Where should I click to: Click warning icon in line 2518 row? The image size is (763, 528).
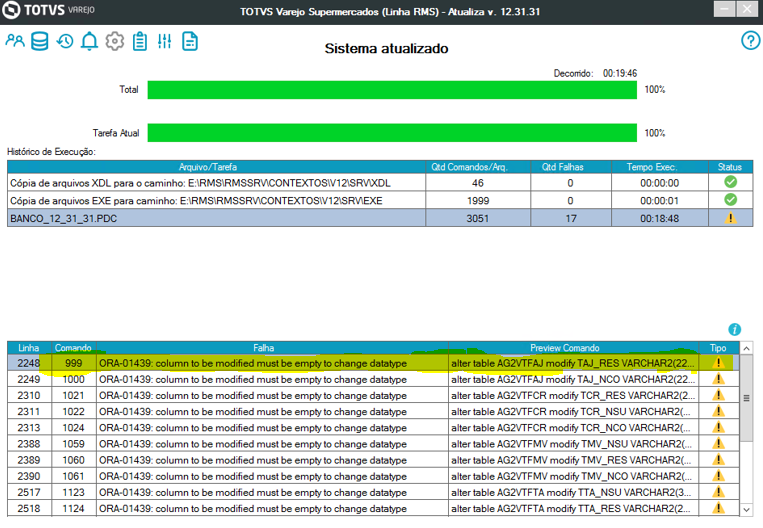[x=718, y=508]
